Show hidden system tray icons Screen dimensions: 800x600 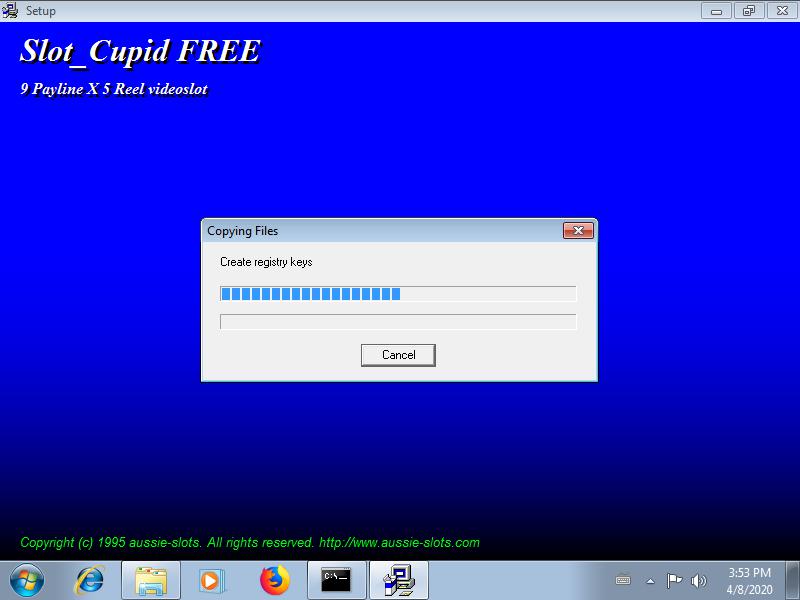tap(650, 581)
